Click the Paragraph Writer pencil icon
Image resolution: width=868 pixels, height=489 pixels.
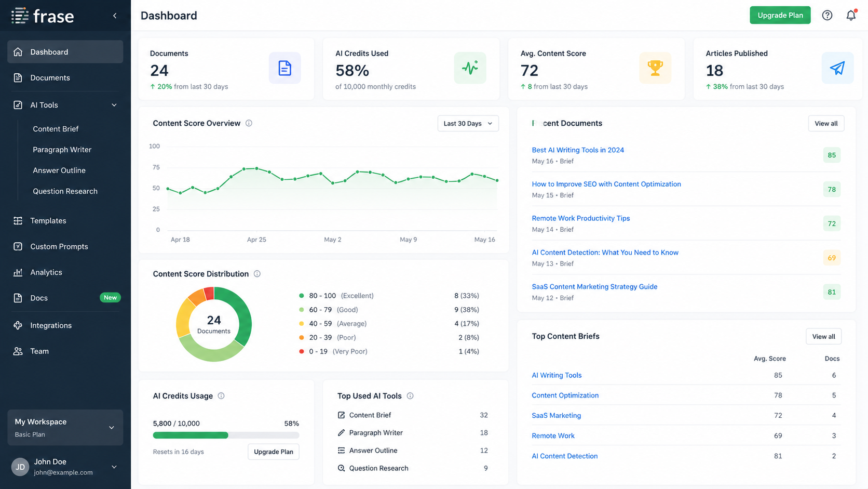341,433
